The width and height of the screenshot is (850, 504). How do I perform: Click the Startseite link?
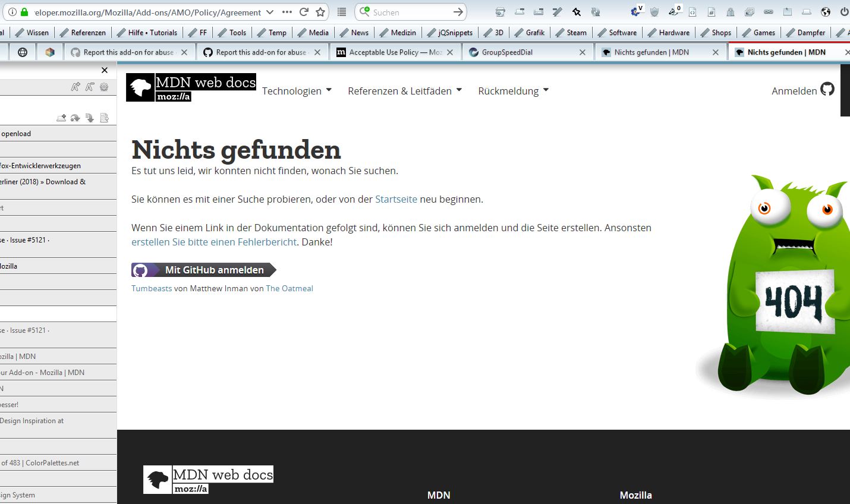point(396,199)
